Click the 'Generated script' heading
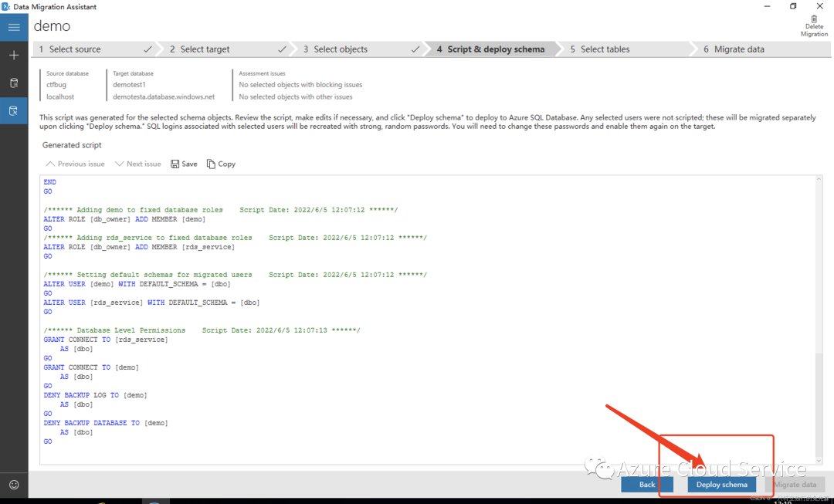Screen dimensions: 834x504 (x=72, y=145)
